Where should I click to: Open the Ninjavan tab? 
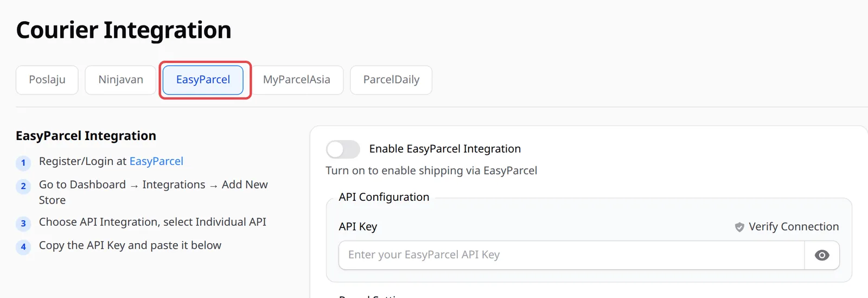(120, 80)
